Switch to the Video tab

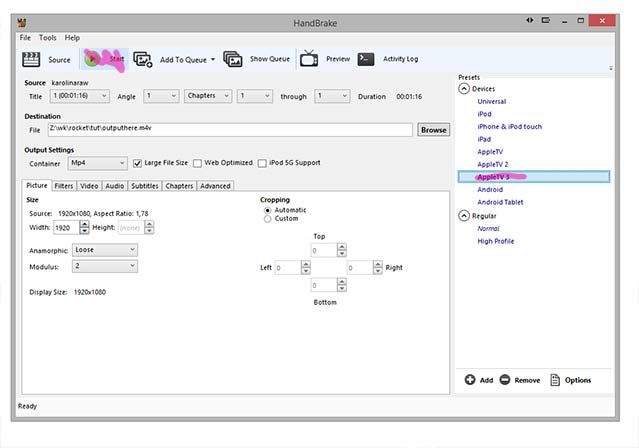coord(89,186)
